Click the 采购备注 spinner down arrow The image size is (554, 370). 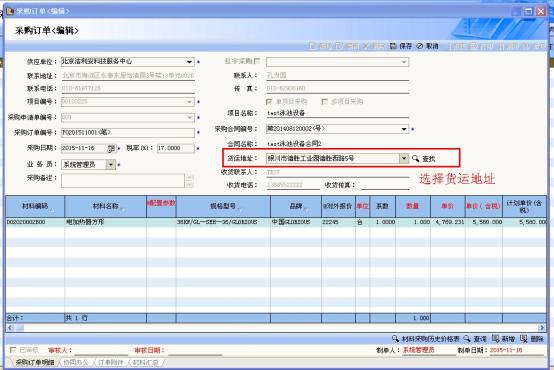pyautogui.click(x=189, y=184)
